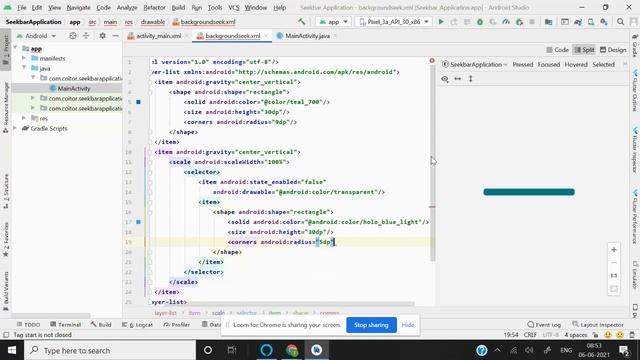Open project pane settings gear
The width and height of the screenshot is (640, 360).
click(102, 36)
